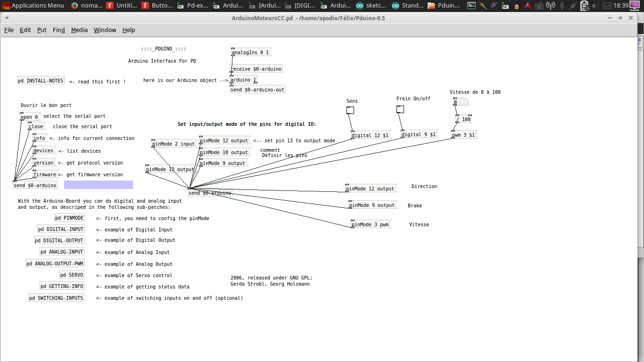
Task: Open window menu arrow in title bar
Action: click(611, 18)
